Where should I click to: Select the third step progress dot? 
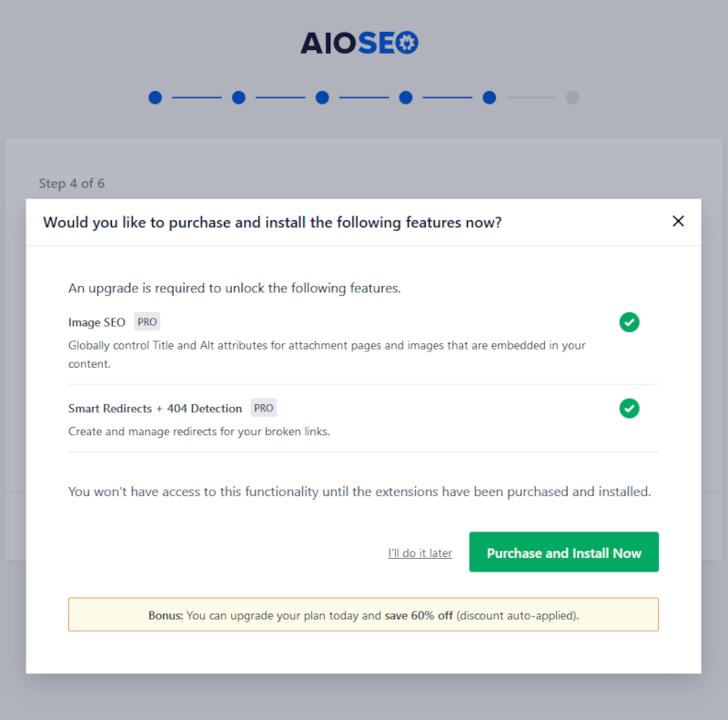322,97
